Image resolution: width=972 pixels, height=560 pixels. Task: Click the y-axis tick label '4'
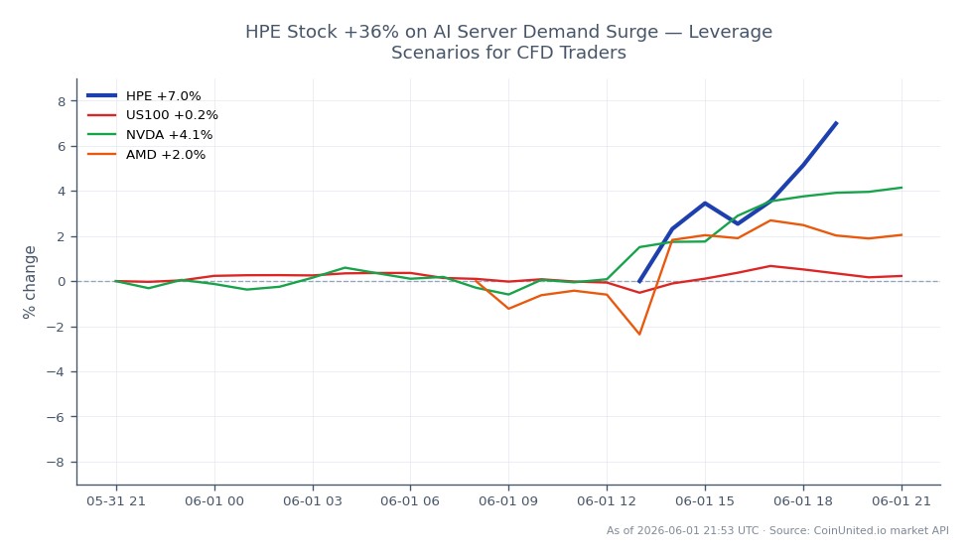click(62, 192)
